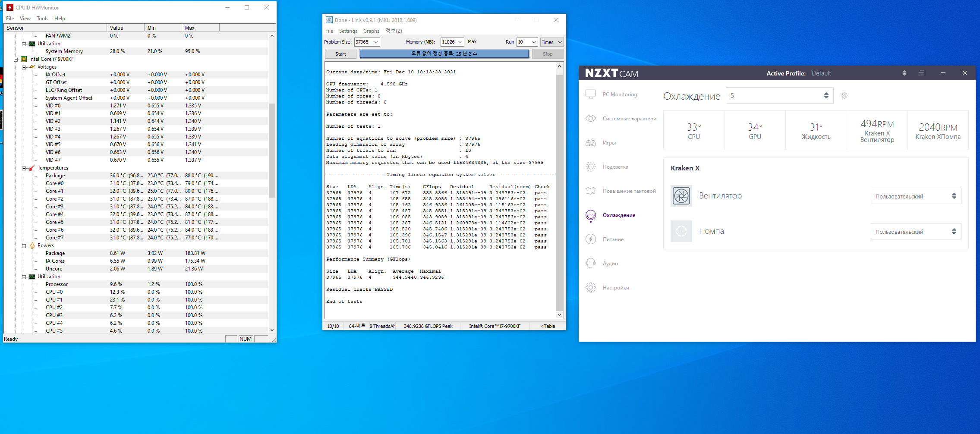Click the Powers flame icon

point(32,245)
